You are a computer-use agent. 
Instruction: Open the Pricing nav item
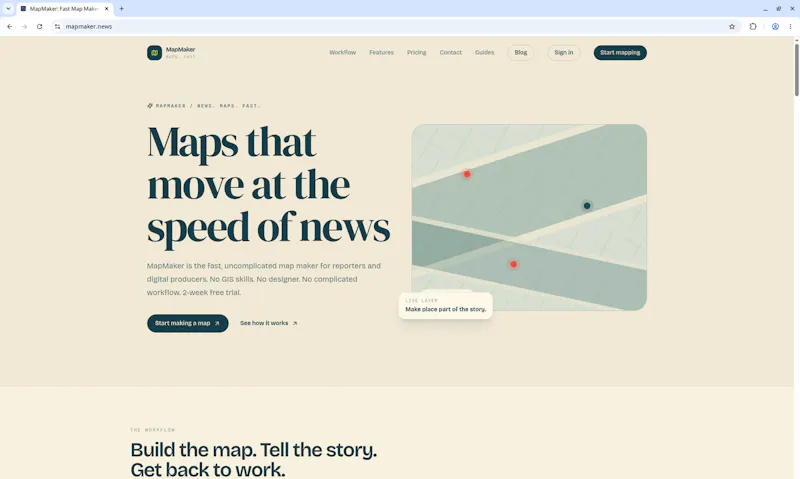coord(416,53)
